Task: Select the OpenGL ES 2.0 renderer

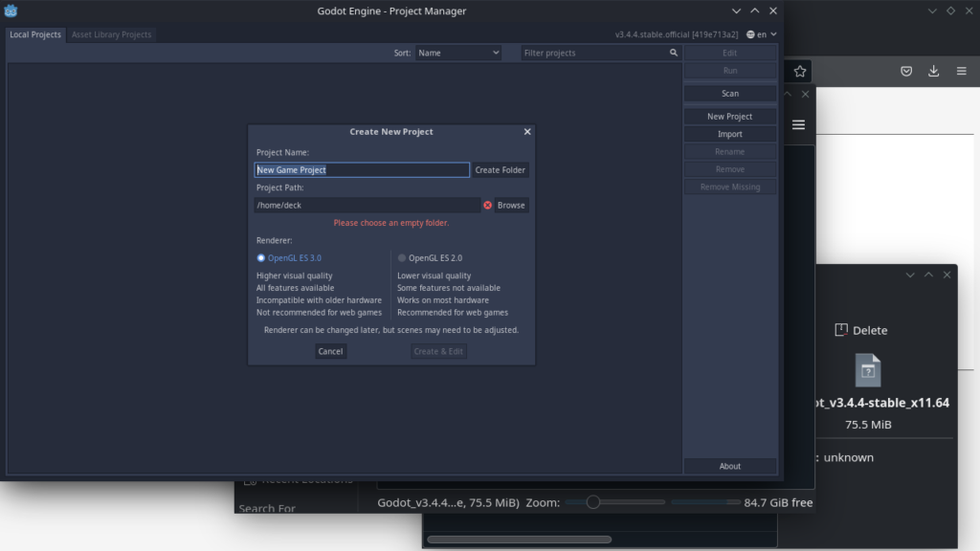Action: pos(402,257)
